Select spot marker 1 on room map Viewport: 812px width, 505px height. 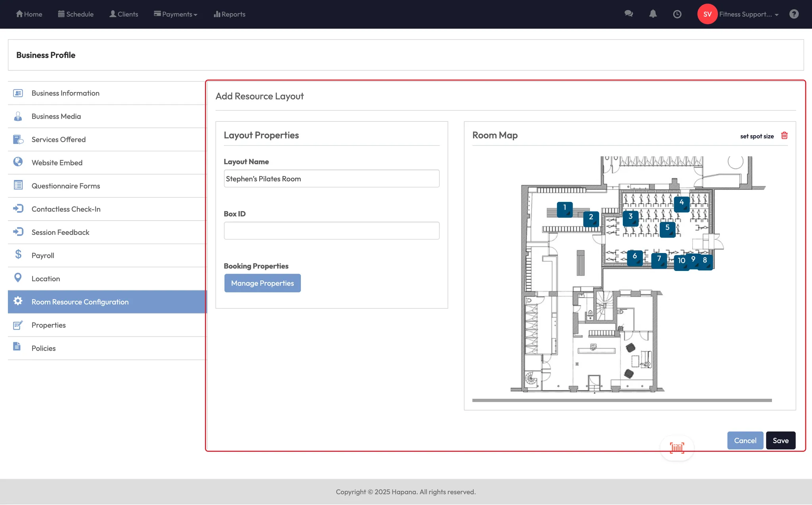click(565, 209)
